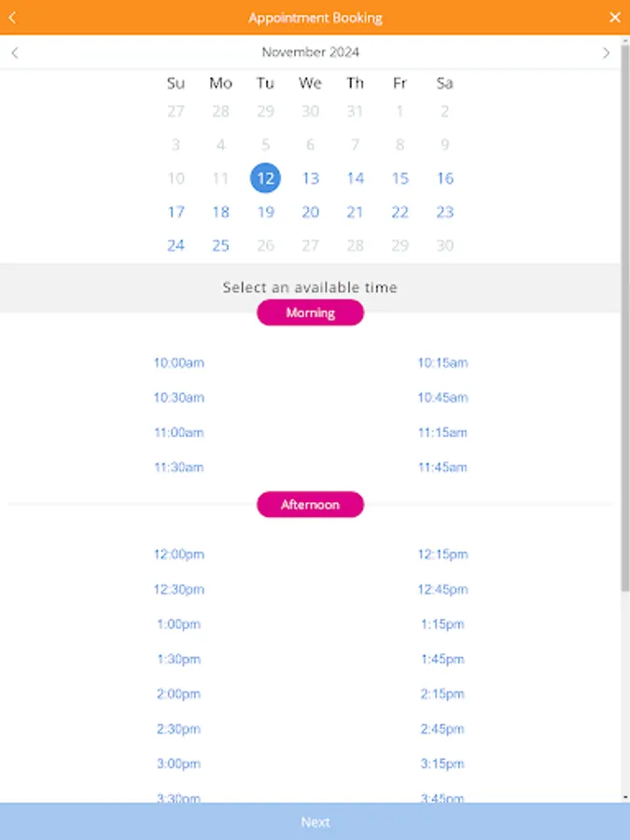Click the Morning section label
Image resolution: width=630 pixels, height=840 pixels.
pos(310,313)
